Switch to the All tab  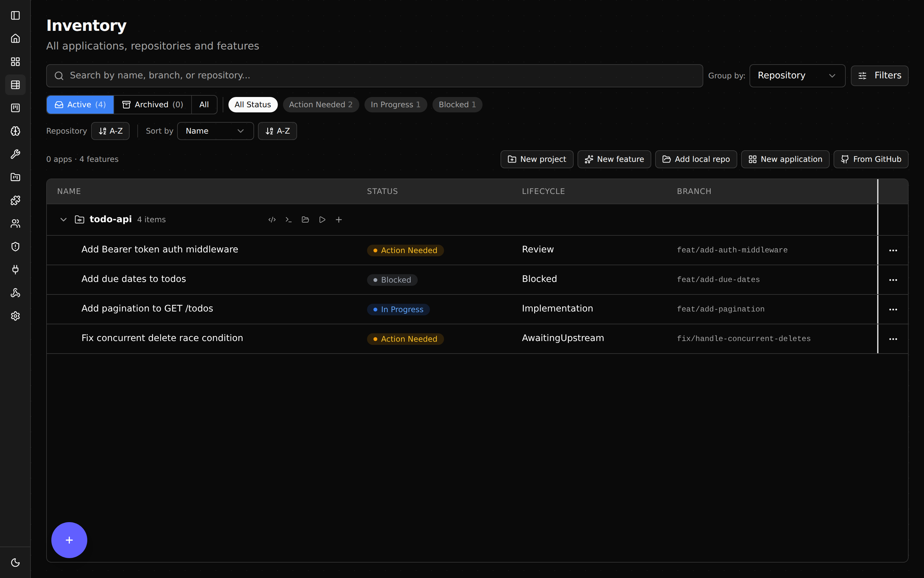coord(204,105)
